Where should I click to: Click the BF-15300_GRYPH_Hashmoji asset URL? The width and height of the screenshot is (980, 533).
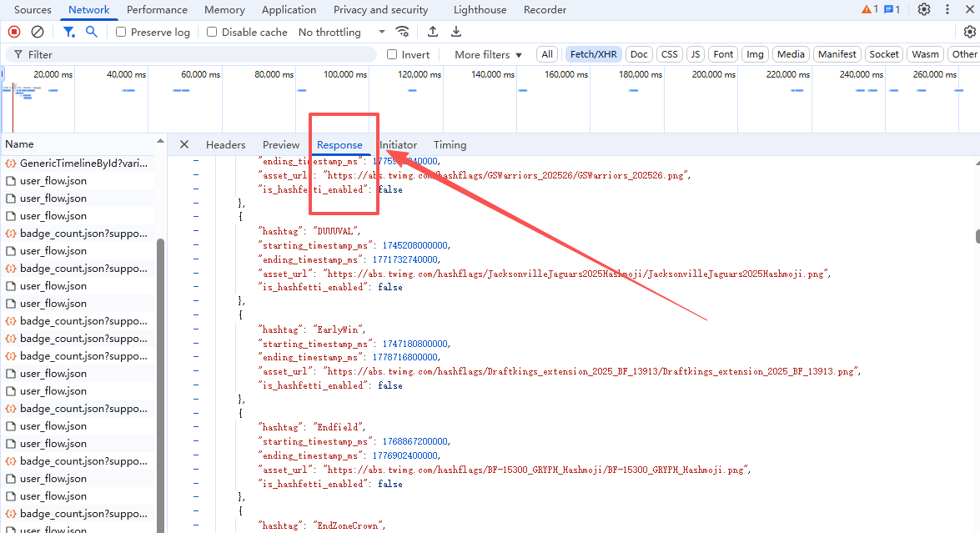(536, 470)
